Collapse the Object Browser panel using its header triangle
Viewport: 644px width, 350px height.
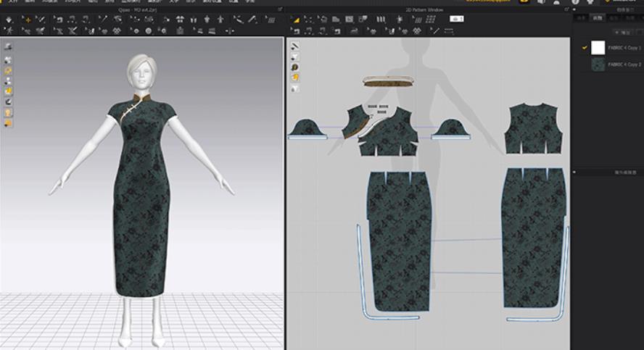574,11
